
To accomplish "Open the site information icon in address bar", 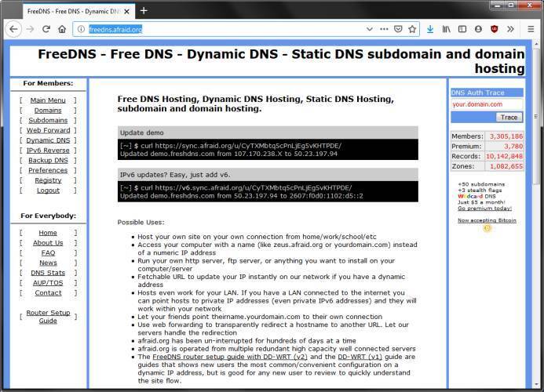I will pos(81,29).
